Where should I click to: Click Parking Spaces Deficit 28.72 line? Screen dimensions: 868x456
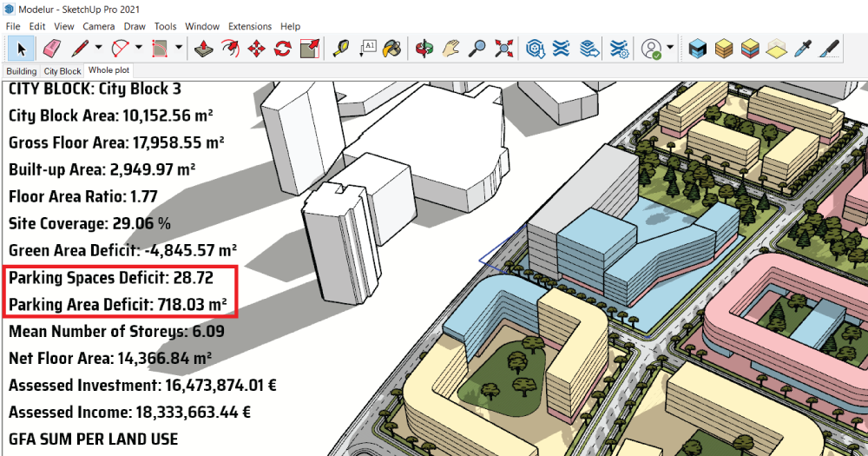[x=111, y=278]
